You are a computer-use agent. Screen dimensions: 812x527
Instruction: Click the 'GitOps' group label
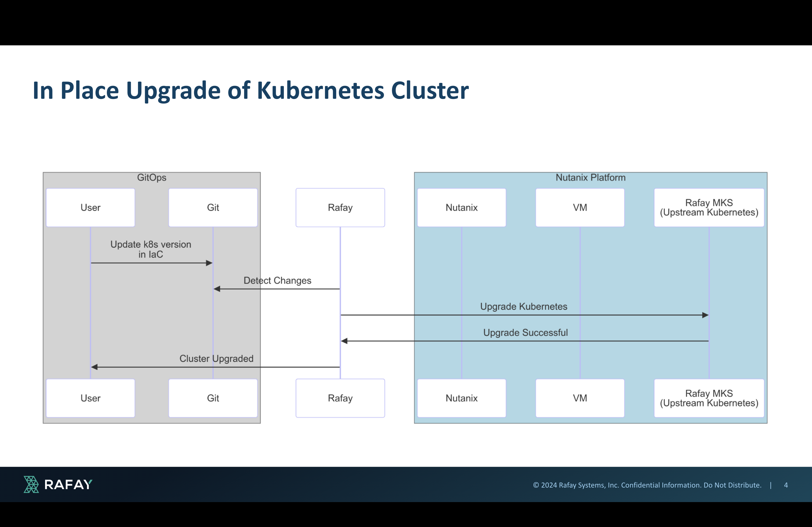tap(151, 178)
